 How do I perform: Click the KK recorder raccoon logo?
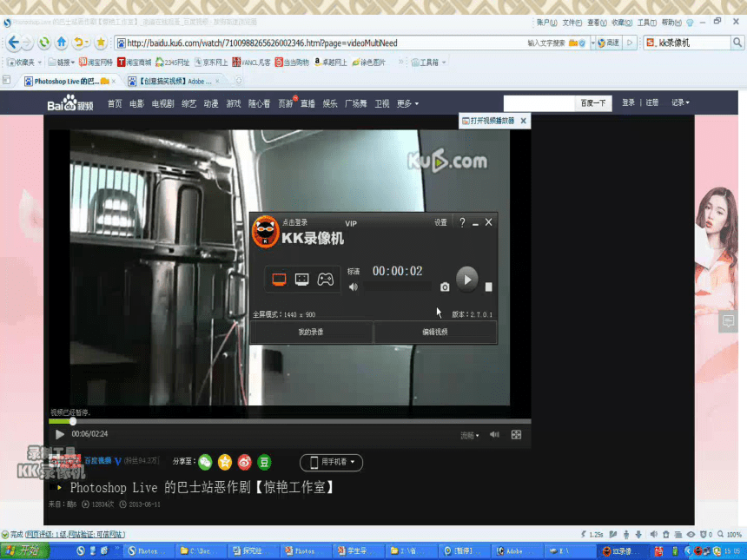[x=265, y=232]
